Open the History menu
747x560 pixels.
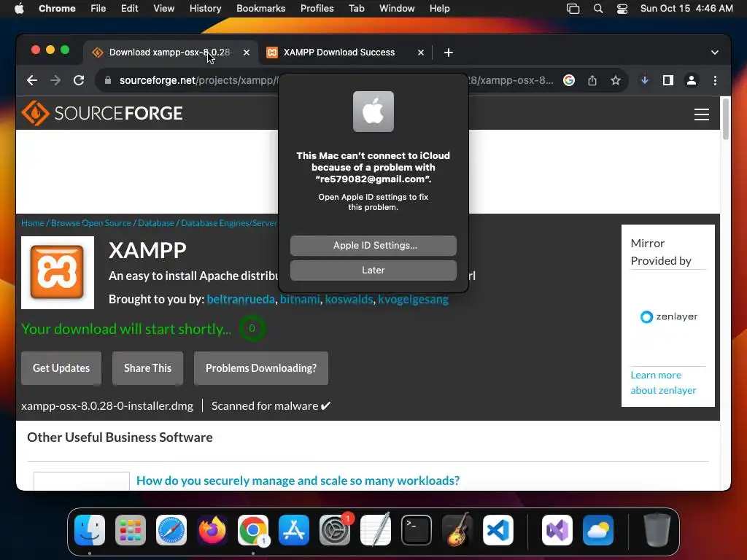[205, 9]
